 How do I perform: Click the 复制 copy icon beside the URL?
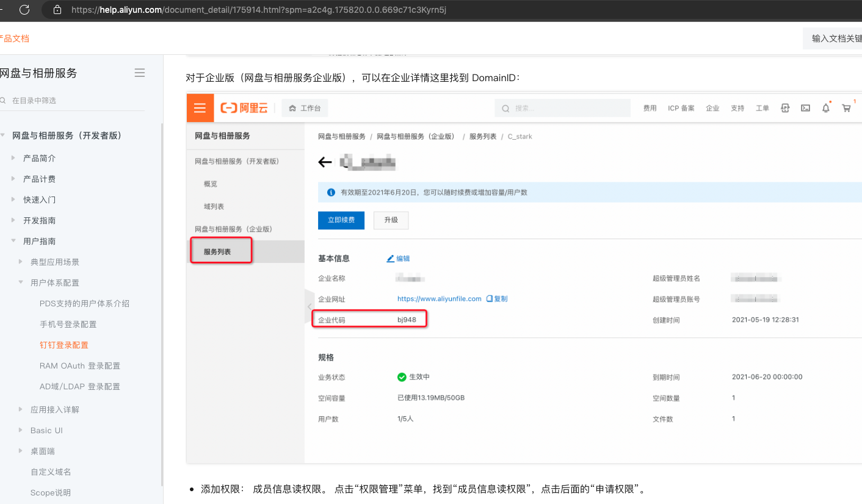pyautogui.click(x=497, y=299)
